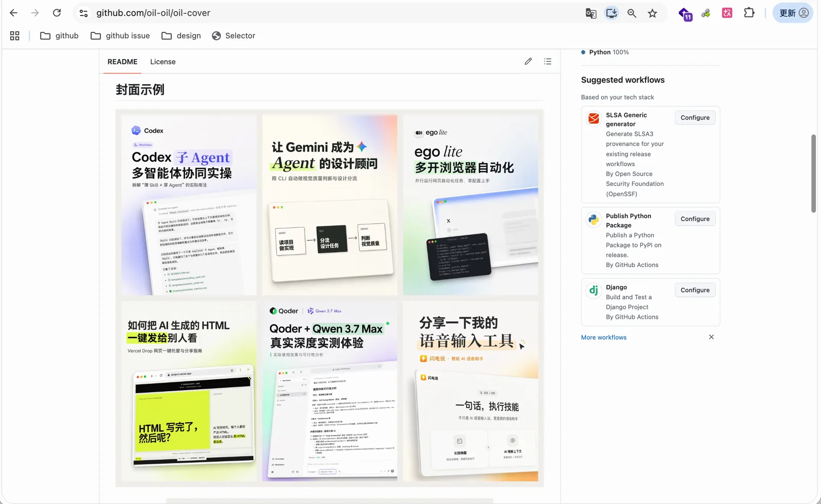Edit README with the pencil icon
Screen dimensions: 821x504
(528, 61)
